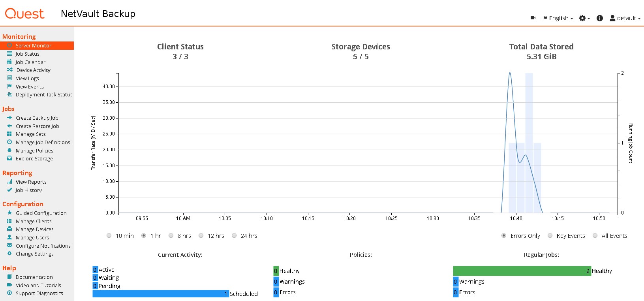Open the English language dropdown

tap(558, 18)
